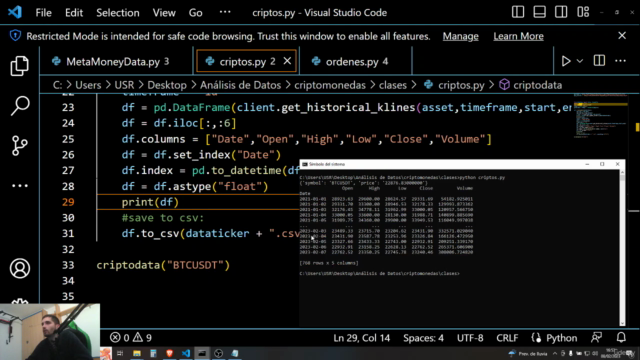Select the Análisis de Datos breadcrumb
Image resolution: width=640 pixels, height=360 pixels.
point(240,85)
